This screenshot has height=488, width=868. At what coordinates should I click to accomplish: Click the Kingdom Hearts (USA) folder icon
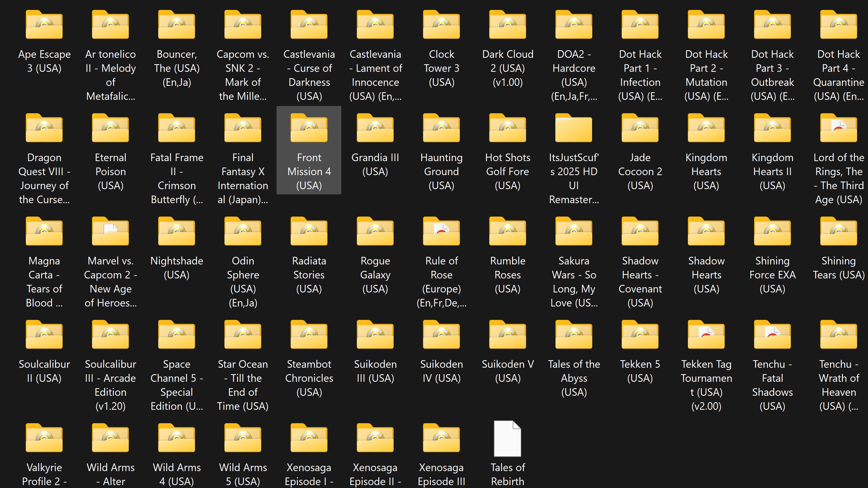click(x=706, y=128)
